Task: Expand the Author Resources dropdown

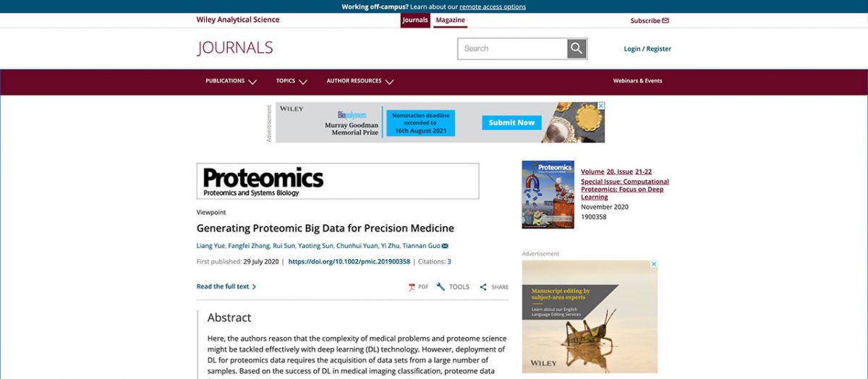Action: coord(359,81)
